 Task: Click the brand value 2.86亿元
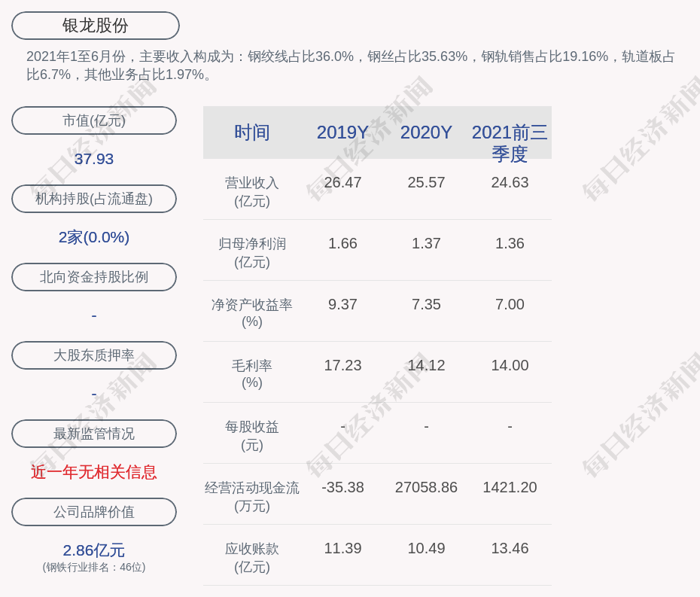pyautogui.click(x=94, y=550)
